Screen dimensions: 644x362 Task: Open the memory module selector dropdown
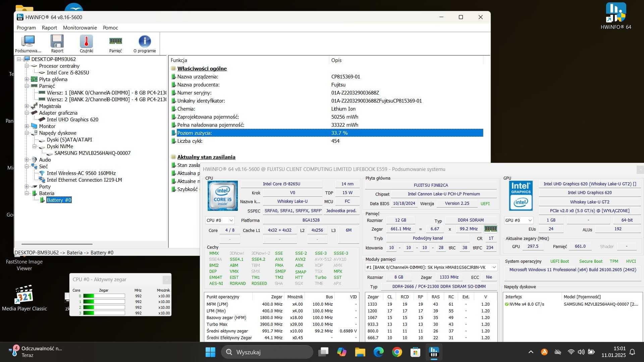point(431,267)
